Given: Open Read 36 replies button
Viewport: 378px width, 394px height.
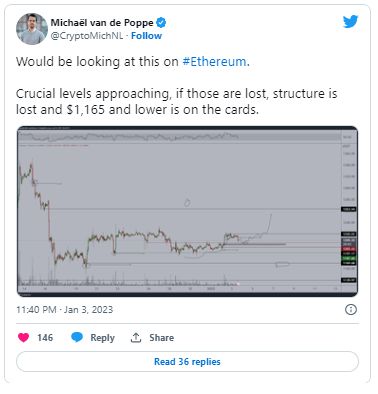Looking at the screenshot, I should (x=187, y=362).
